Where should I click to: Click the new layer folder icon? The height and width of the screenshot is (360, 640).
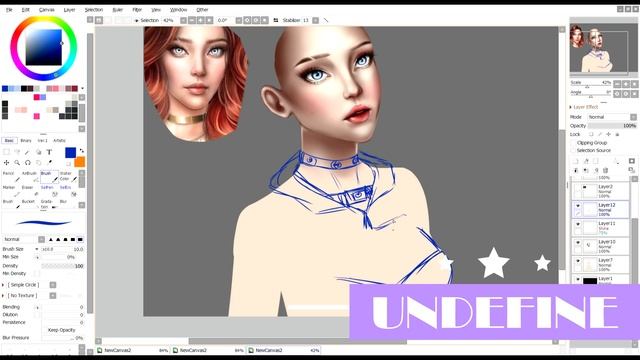coord(596,161)
